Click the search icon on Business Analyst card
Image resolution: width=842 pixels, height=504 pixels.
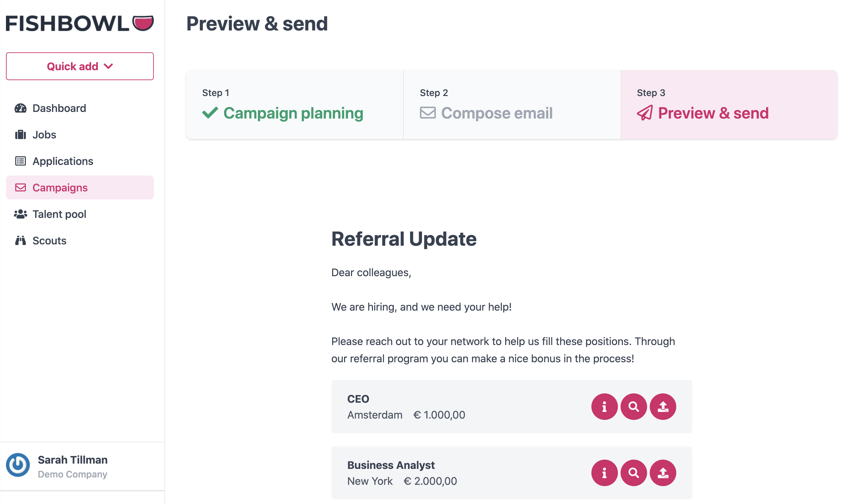point(633,473)
